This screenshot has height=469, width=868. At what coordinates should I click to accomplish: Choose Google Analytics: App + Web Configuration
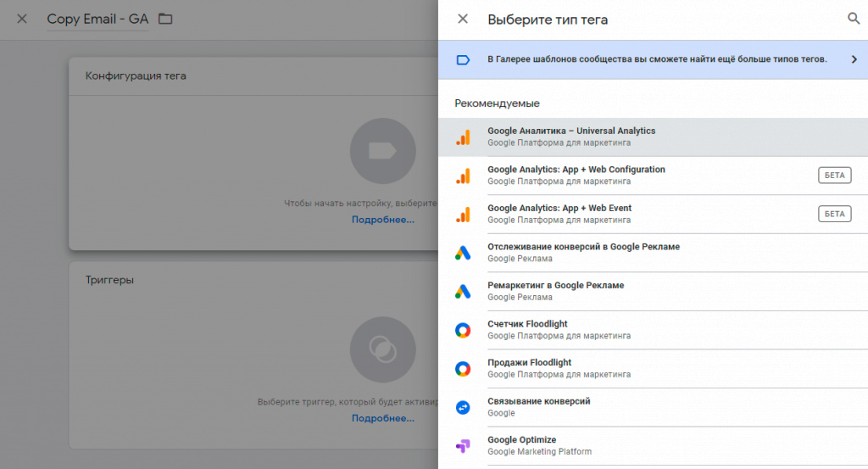point(654,176)
